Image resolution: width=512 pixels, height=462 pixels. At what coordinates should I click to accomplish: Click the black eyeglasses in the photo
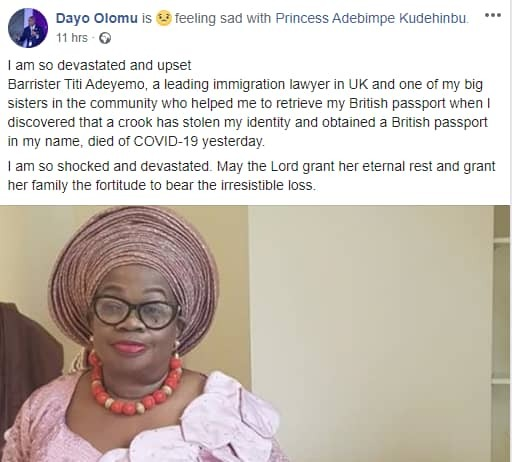tap(135, 313)
